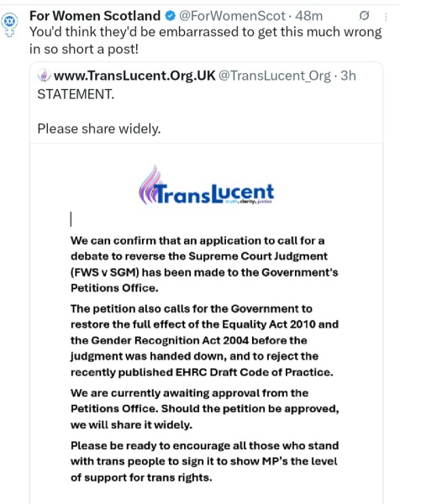437x504 pixels.
Task: Click the "You'd think they'd be embarrassed" post text
Action: coord(205,40)
